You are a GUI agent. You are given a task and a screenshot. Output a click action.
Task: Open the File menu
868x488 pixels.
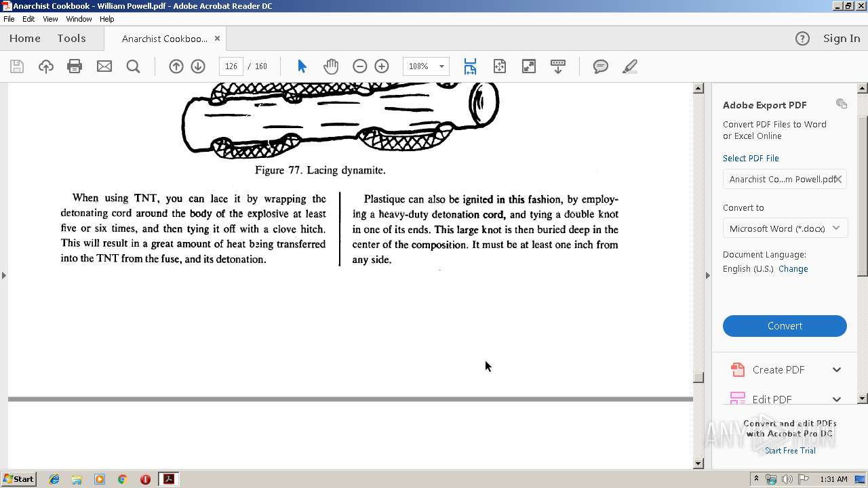pos(9,19)
